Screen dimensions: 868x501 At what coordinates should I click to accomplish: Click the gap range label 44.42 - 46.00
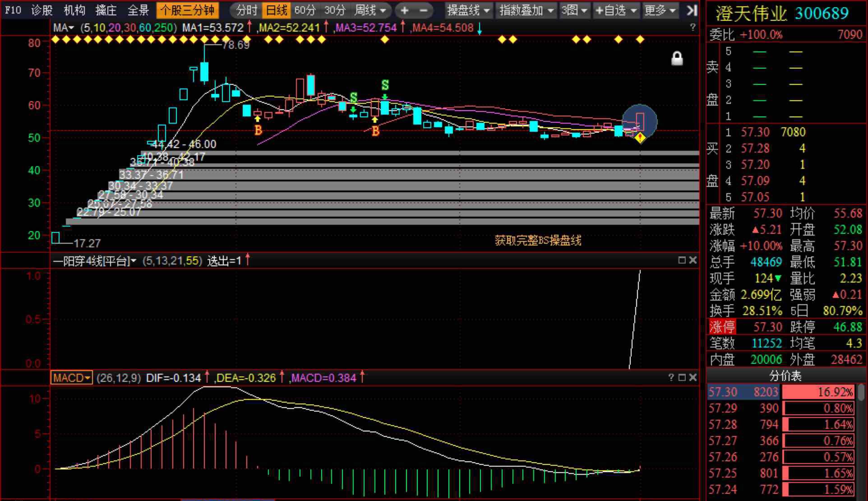184,144
